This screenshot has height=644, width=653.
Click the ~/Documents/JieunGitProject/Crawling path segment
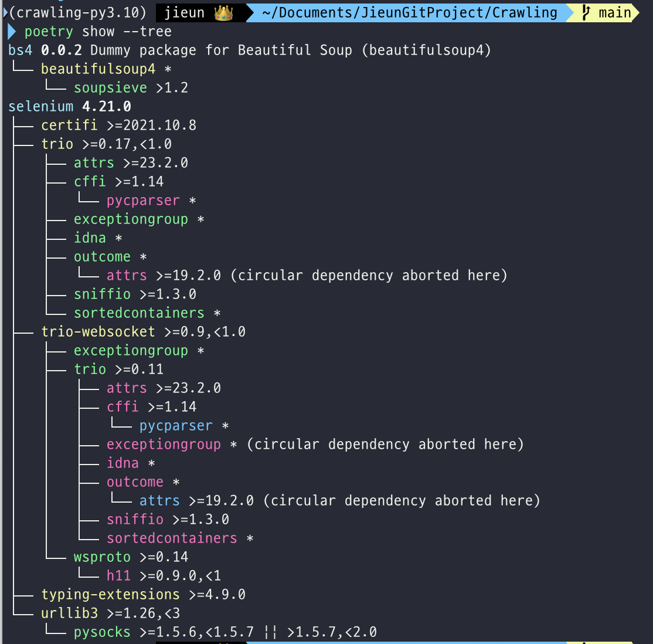pyautogui.click(x=410, y=12)
